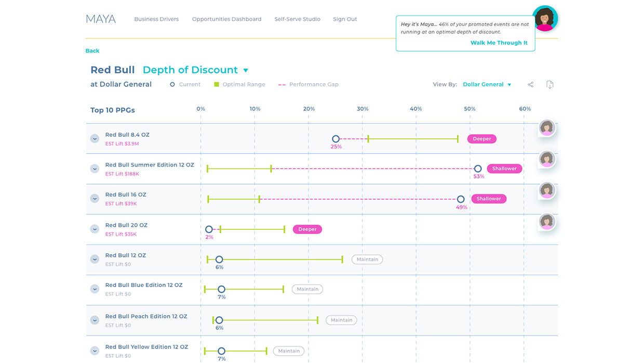Click Maintain badge on Yellow Edition row
Viewport: 644px width, 363px height.
coord(289,351)
